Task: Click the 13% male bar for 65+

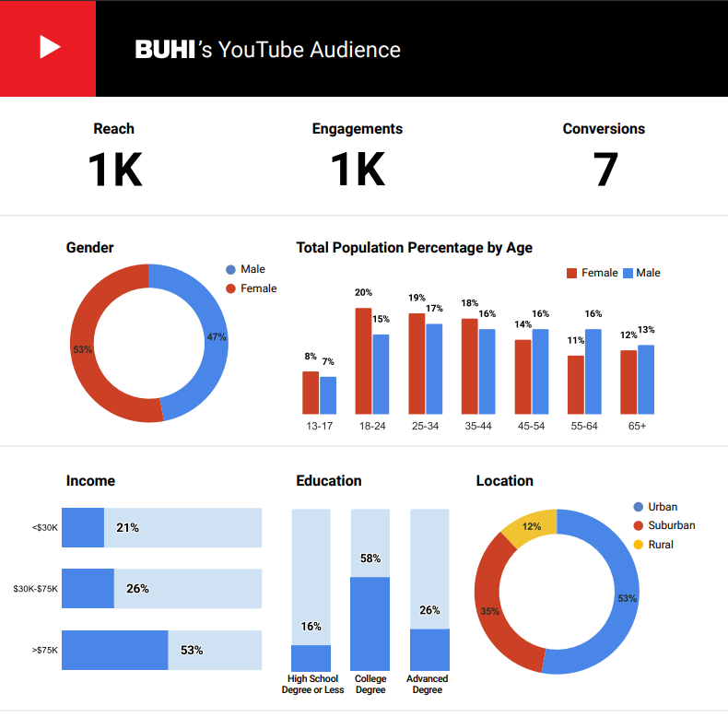Action: tap(646, 380)
